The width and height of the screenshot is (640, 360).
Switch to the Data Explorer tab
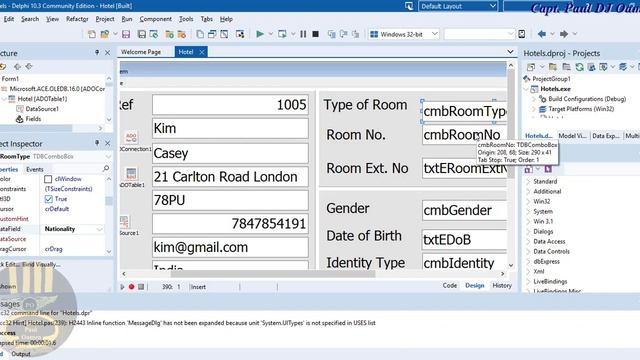click(x=606, y=136)
